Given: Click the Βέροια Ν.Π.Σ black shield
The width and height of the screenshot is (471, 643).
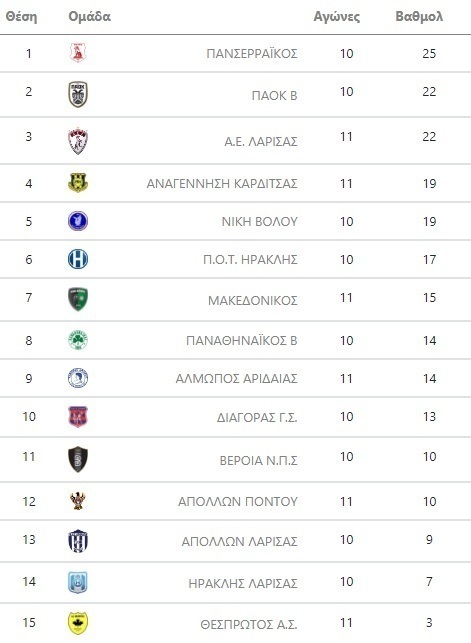Looking at the screenshot, I should coord(78,459).
